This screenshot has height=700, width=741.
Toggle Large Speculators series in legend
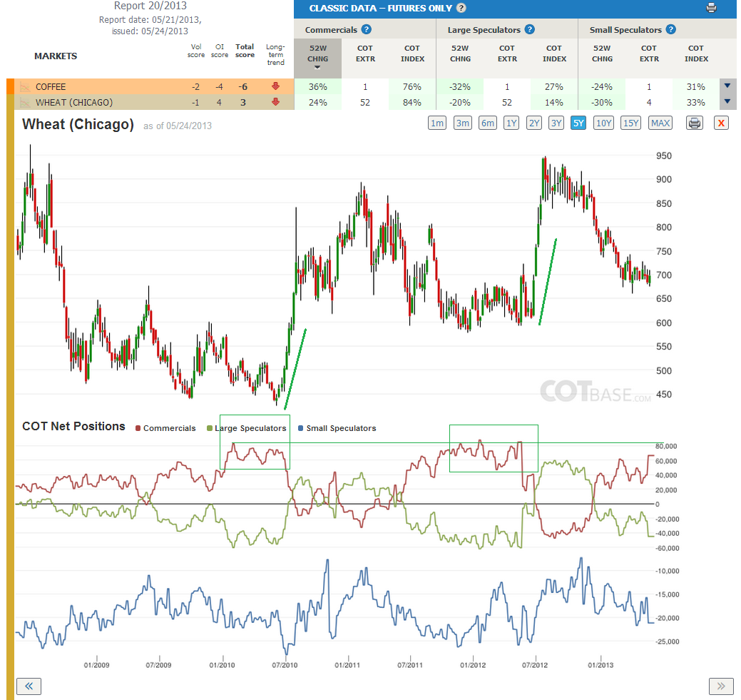pos(247,428)
